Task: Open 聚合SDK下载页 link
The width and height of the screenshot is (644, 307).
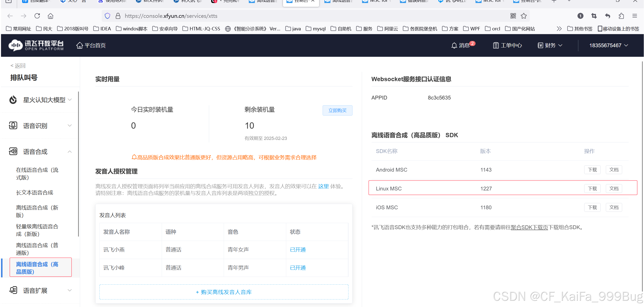Action: tap(529, 227)
